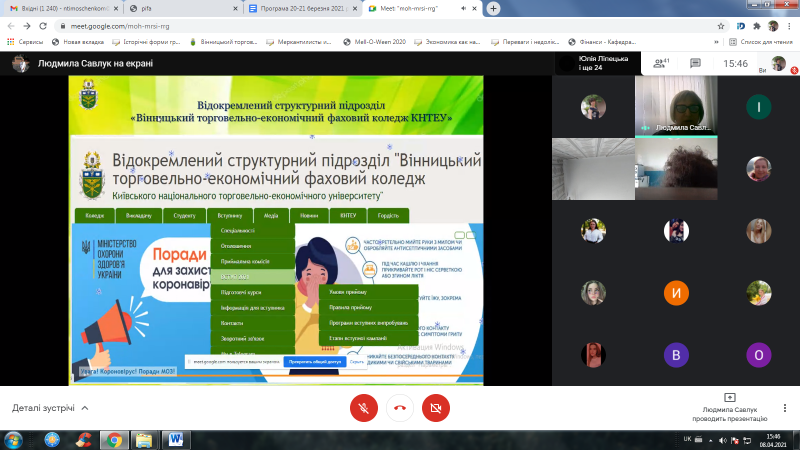
Task: Click the Stop sharing button in notification bar
Action: click(x=315, y=362)
